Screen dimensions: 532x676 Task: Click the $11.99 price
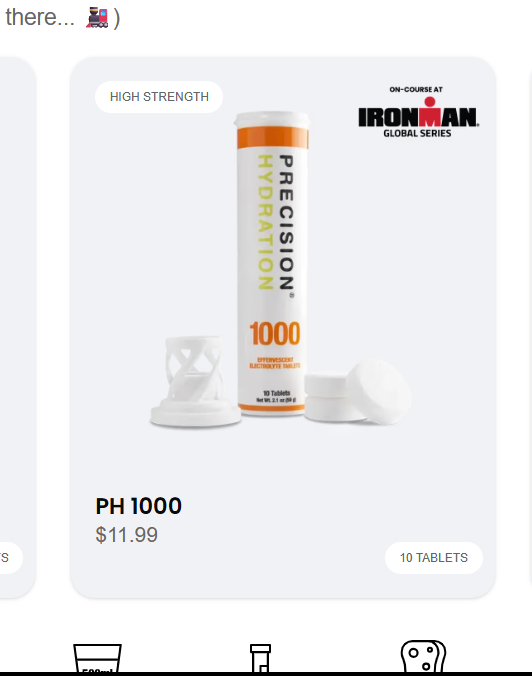tap(127, 535)
